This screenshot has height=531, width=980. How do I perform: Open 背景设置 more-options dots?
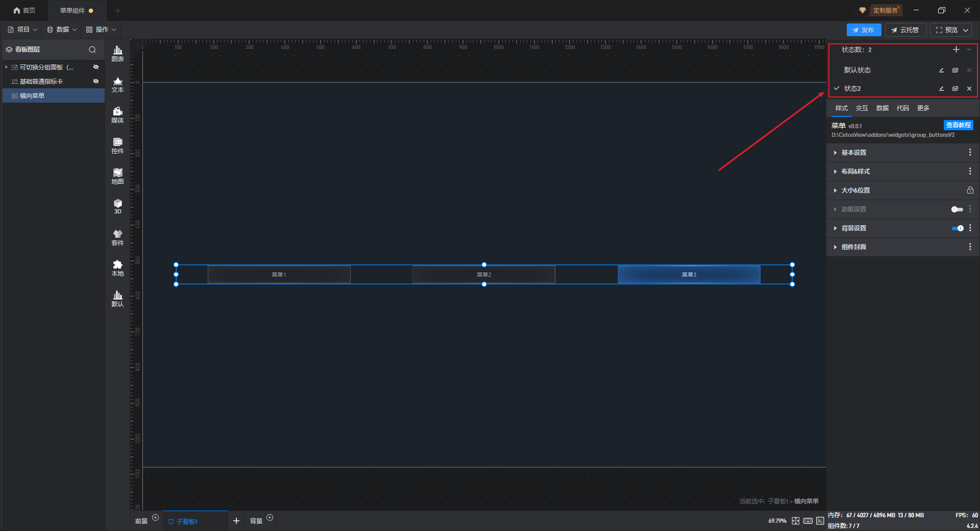(970, 228)
